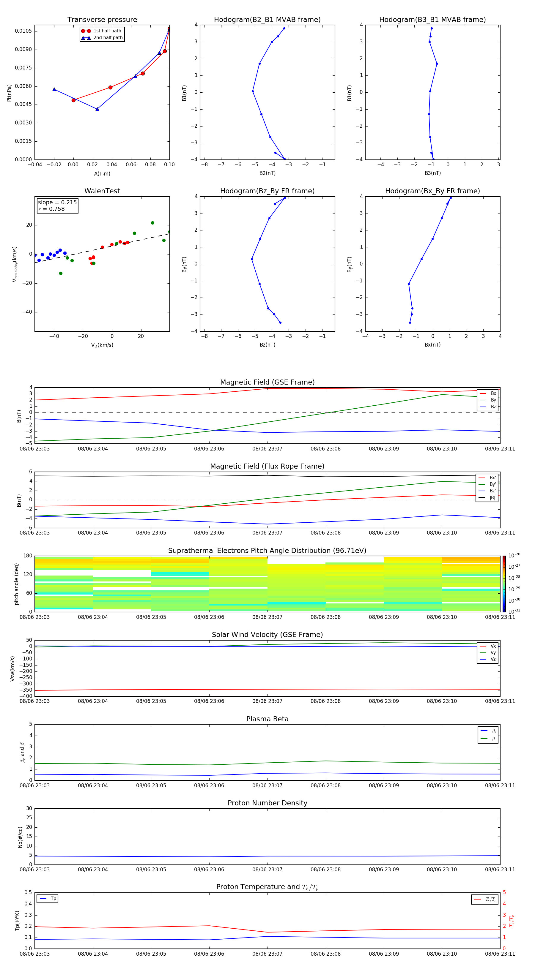Click the pitch angle colorbar
The height and width of the screenshot is (980, 535).
504,584
